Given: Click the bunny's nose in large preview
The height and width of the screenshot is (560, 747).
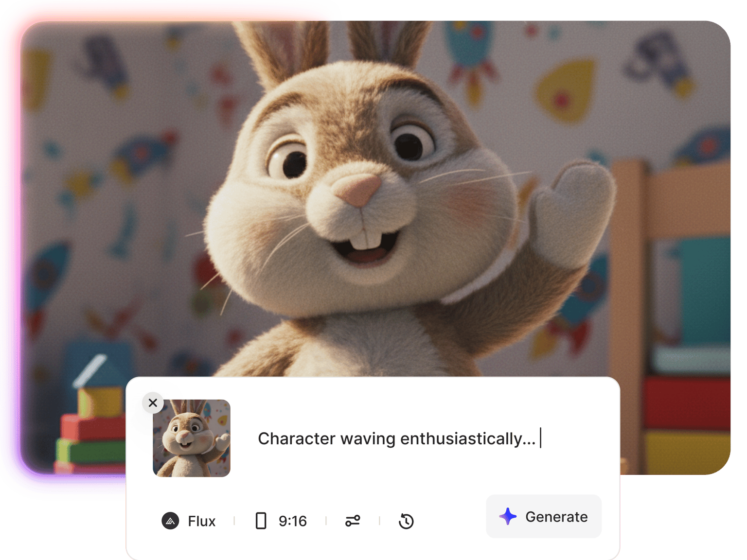Looking at the screenshot, I should point(361,190).
